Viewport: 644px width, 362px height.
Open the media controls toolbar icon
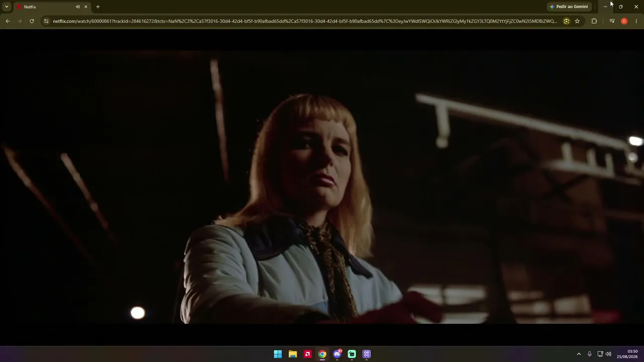(x=612, y=21)
